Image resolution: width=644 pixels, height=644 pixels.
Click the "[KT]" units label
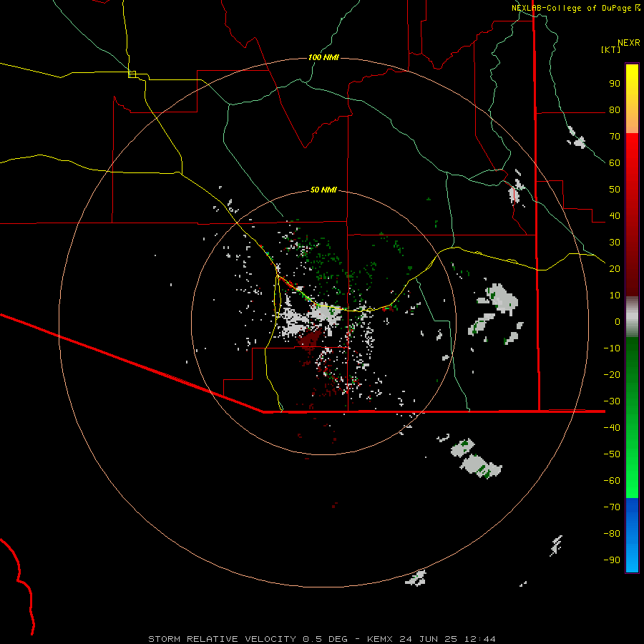click(x=611, y=49)
